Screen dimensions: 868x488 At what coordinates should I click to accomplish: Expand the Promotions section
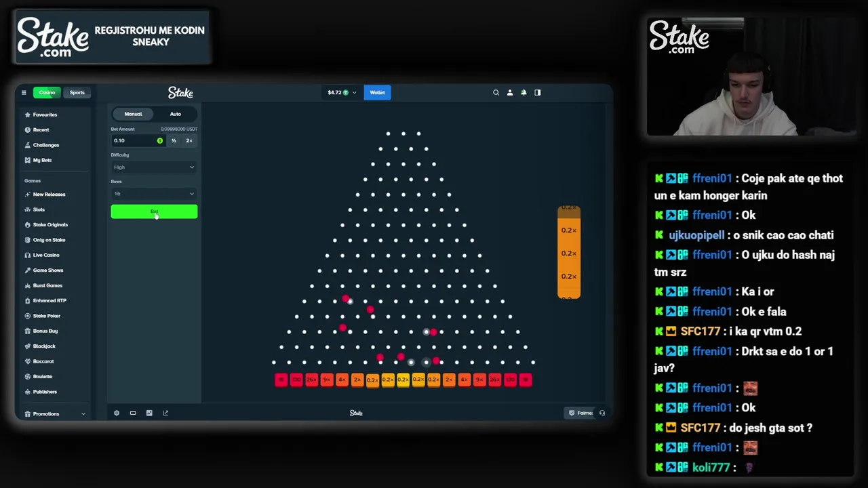[54, 413]
